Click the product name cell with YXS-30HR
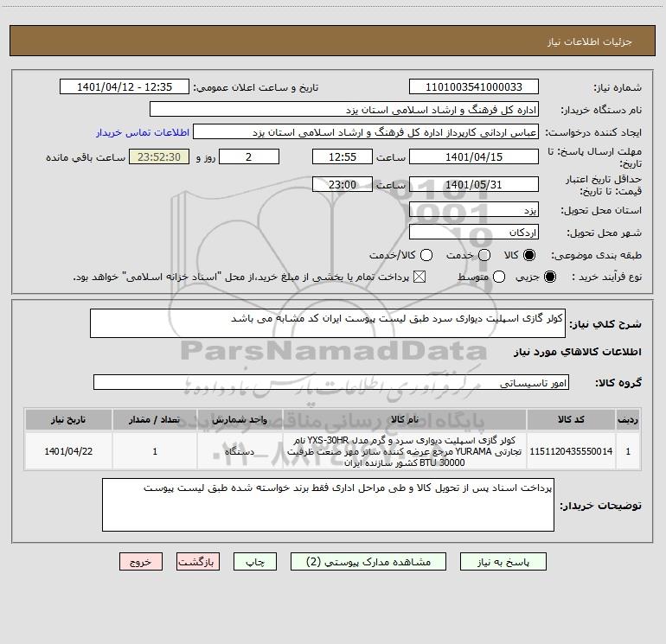Screen dimensions: 666x644 click(x=405, y=451)
